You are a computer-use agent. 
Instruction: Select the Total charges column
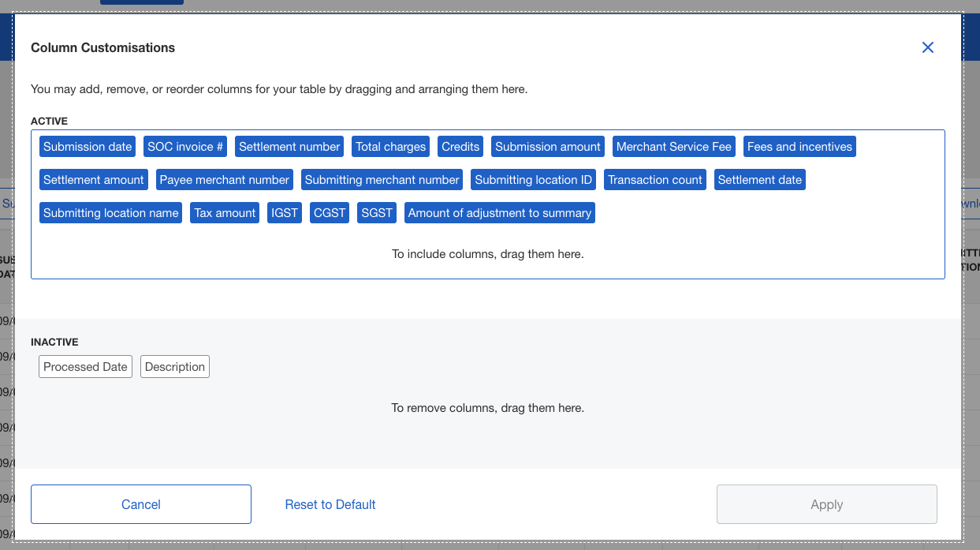point(390,146)
